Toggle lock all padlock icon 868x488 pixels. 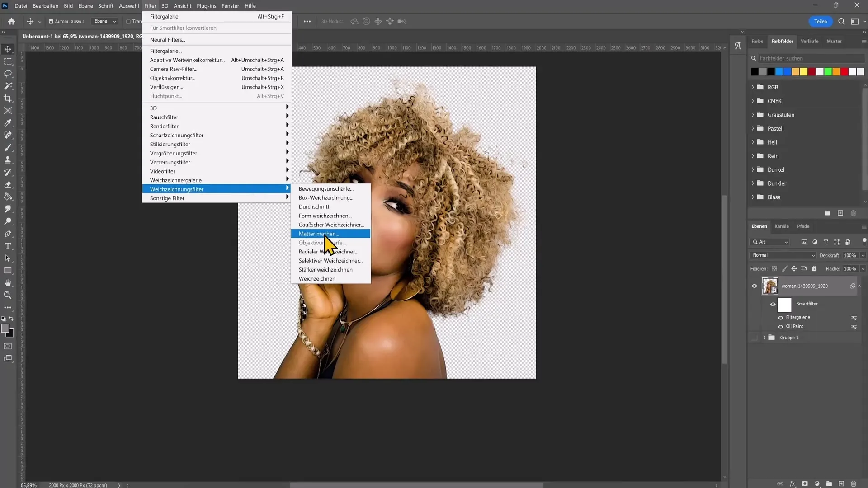tap(814, 268)
